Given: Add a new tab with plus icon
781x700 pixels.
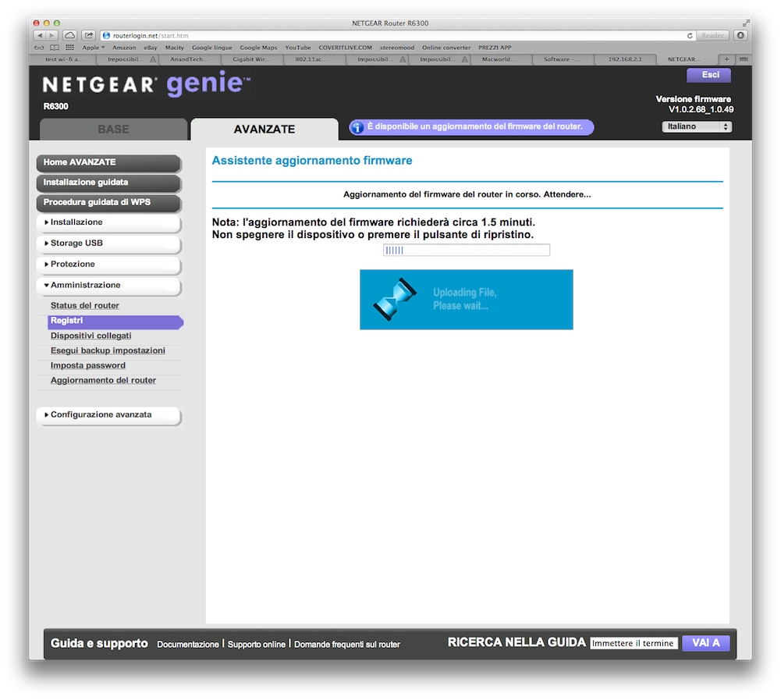Looking at the screenshot, I should [726, 59].
